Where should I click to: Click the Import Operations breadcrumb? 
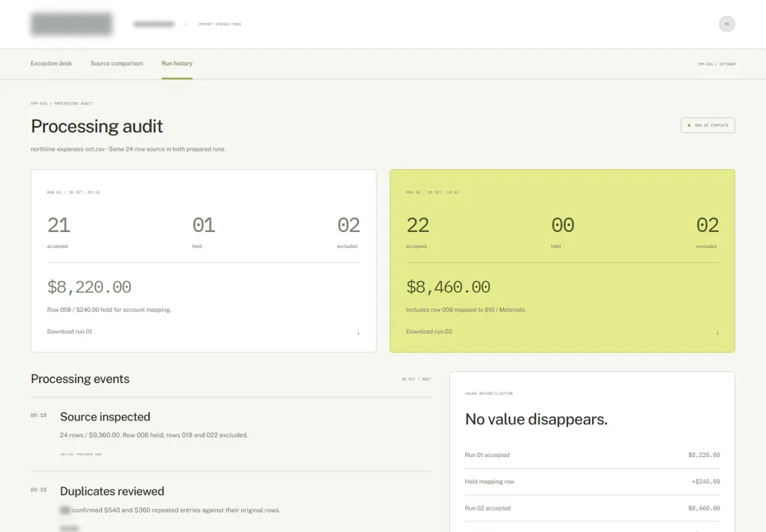(x=219, y=24)
